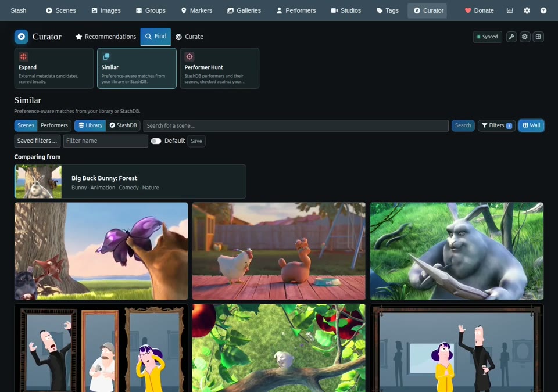
Task: Open the three framed portraits cartoon thumbnail
Action: pos(101,348)
